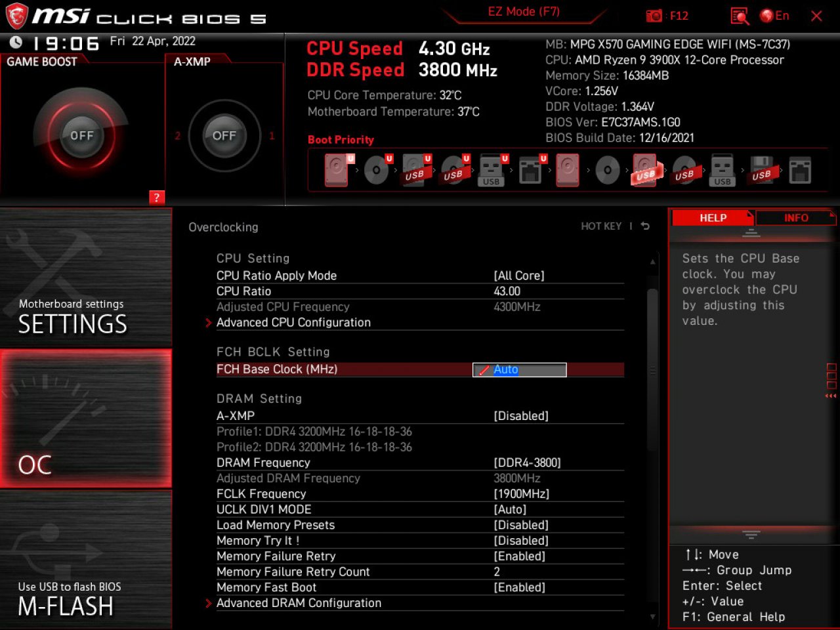Click the Boot Priority heading

(341, 140)
